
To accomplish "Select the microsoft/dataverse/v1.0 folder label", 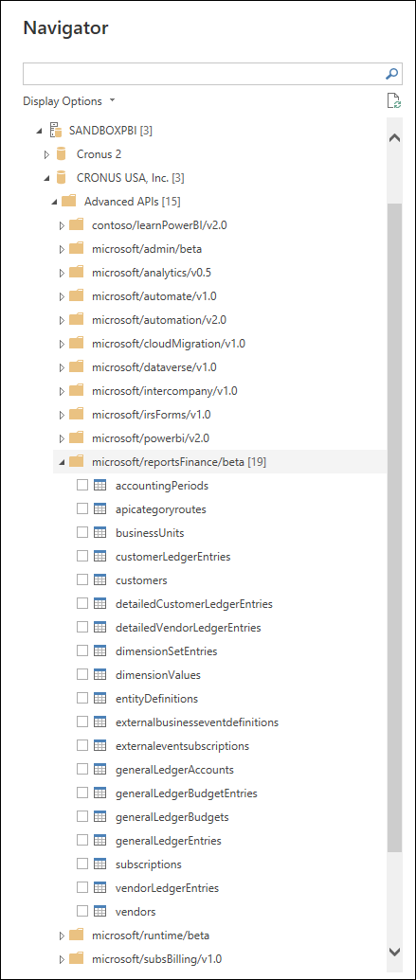I will tap(154, 367).
